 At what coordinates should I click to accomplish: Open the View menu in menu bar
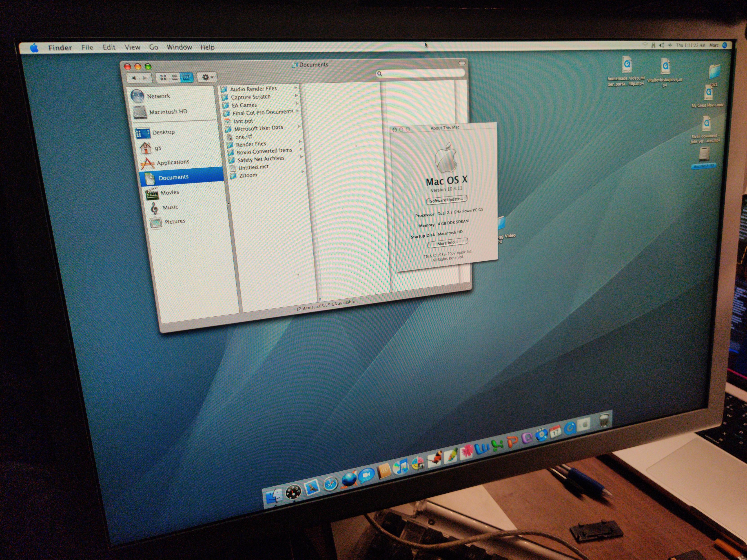(x=132, y=47)
